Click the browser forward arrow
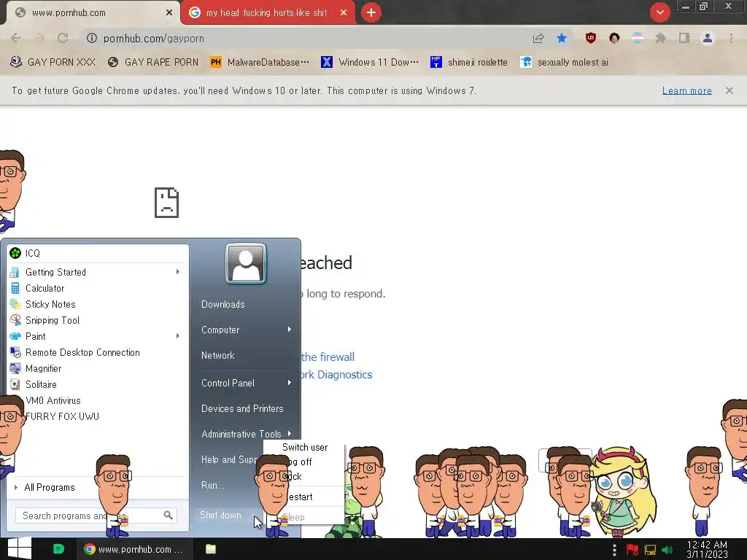 tap(39, 38)
